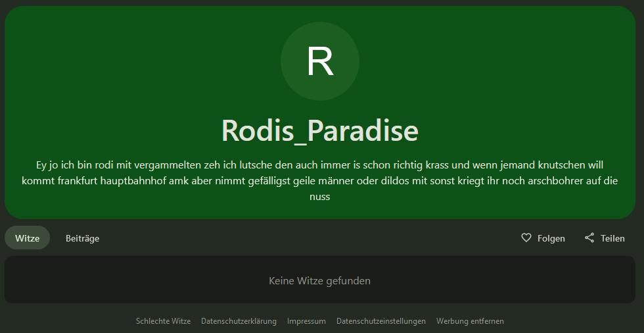Click the heart icon next to Folgen
644x333 pixels.
tap(526, 238)
